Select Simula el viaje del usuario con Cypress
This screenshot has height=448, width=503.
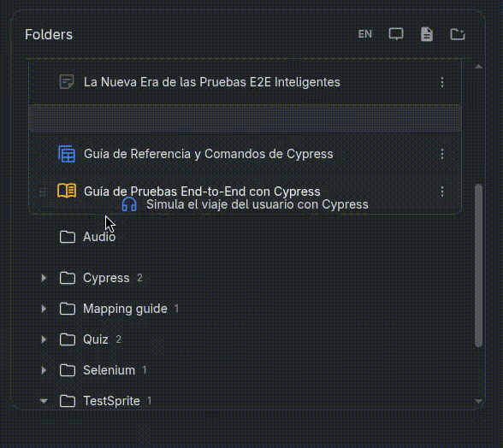pyautogui.click(x=257, y=204)
